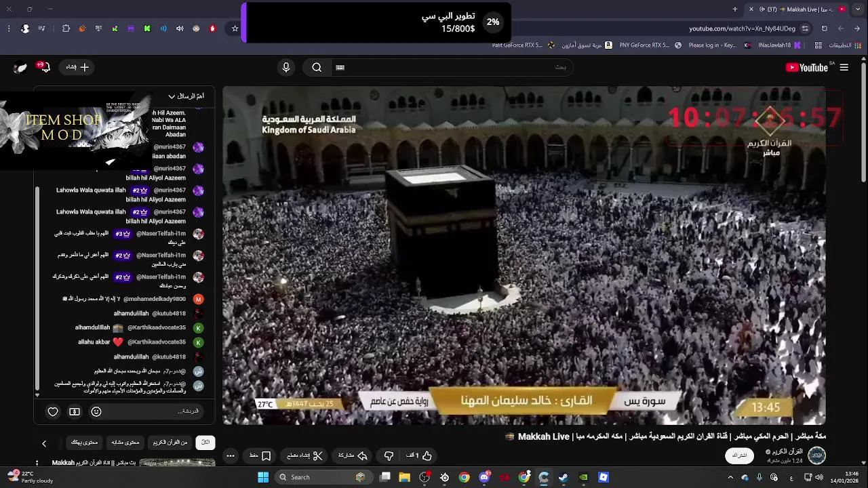Open site settings tune icon in address bar

[805, 28]
